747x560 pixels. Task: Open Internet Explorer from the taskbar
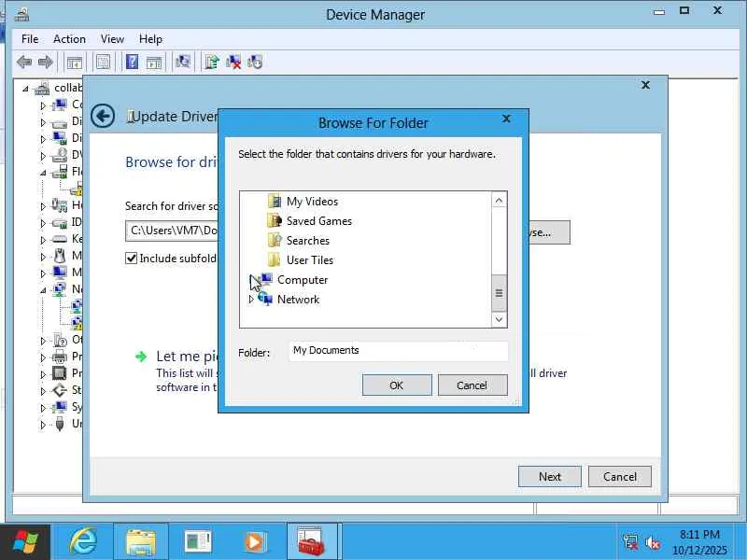pyautogui.click(x=83, y=541)
